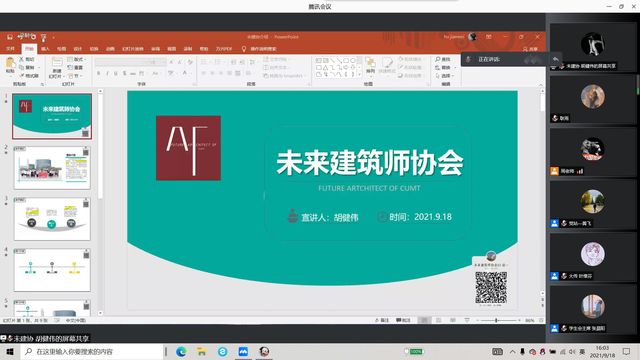Click the Tencent Meeting taskbar icon
Image resolution: width=640 pixels, height=360 pixels.
point(243,351)
